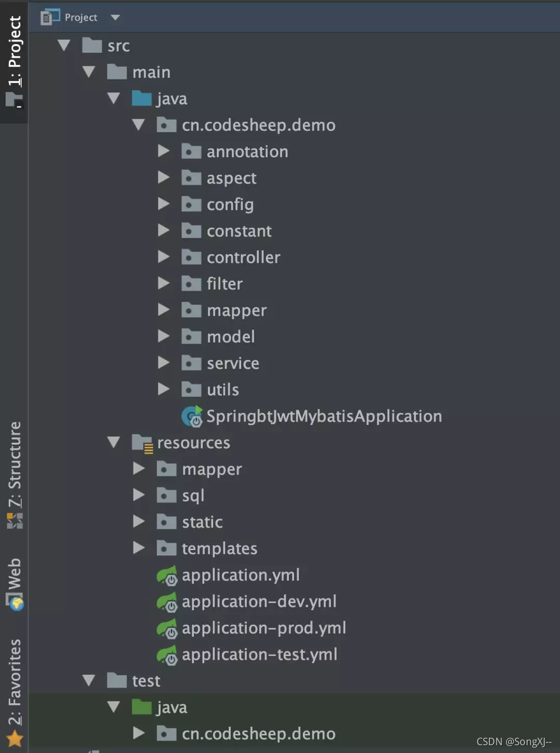The image size is (560, 753).
Task: Select the green test java folder icon
Action: (x=141, y=707)
